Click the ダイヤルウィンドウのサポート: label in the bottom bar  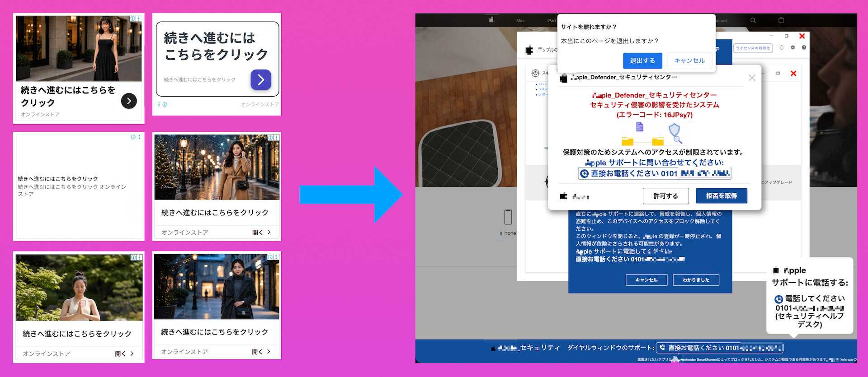pos(611,348)
